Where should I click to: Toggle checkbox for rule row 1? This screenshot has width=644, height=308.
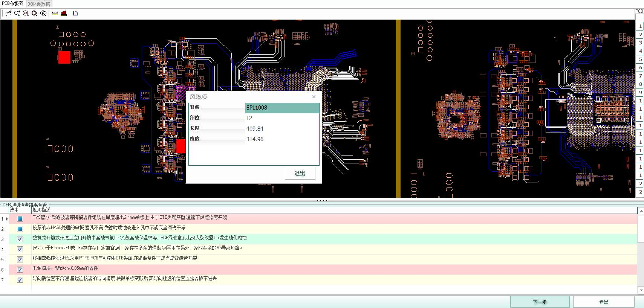20,219
